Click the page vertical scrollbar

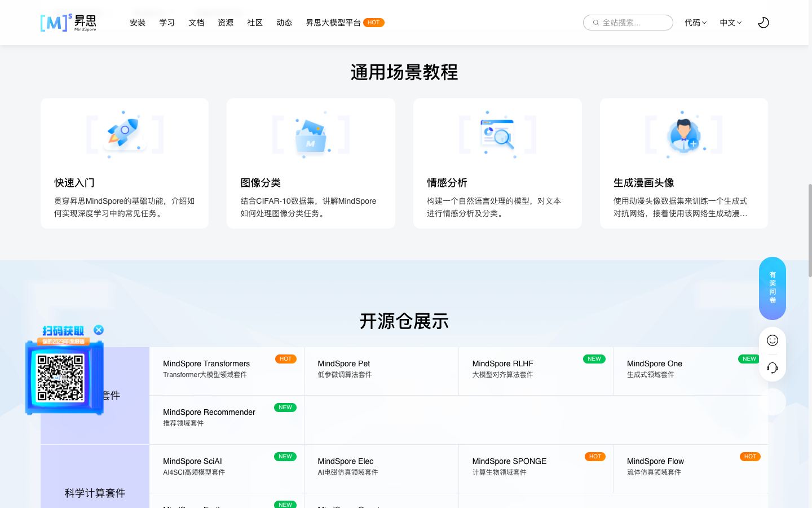click(x=810, y=230)
